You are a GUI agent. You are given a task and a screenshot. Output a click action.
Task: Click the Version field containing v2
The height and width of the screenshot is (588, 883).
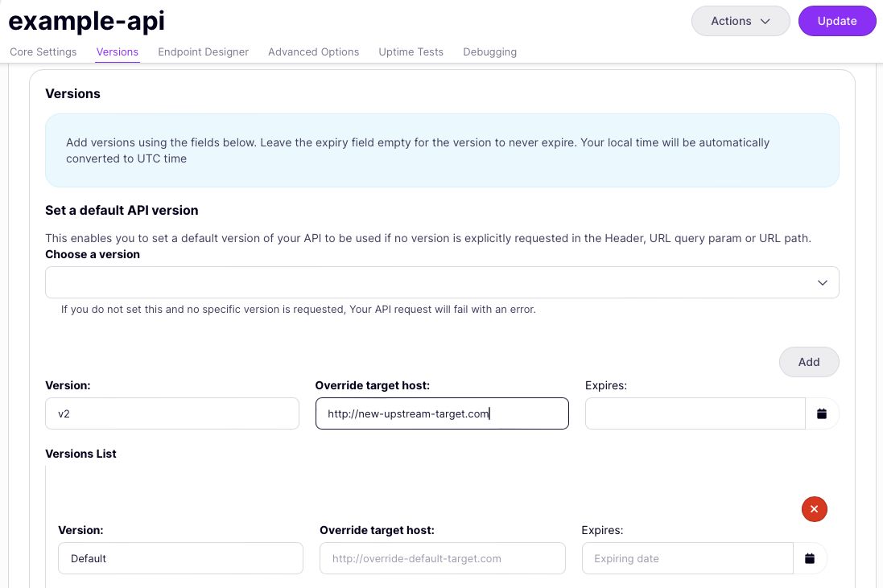pos(171,413)
